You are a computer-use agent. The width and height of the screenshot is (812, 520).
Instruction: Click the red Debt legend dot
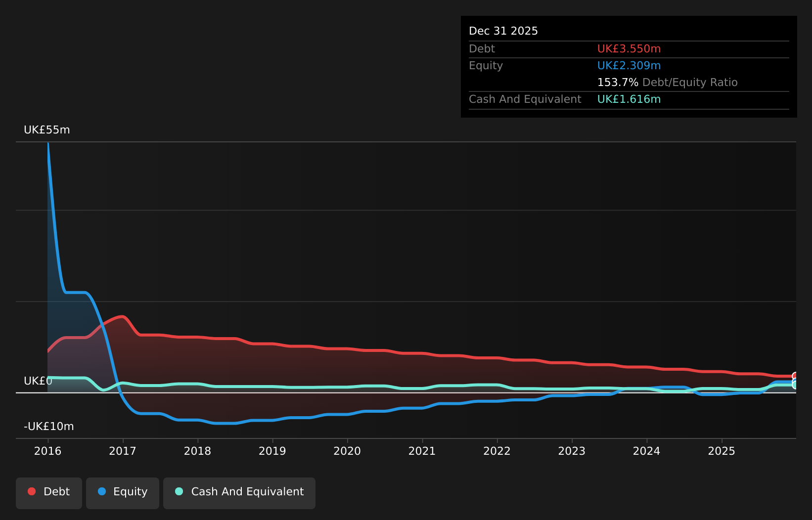tap(32, 491)
